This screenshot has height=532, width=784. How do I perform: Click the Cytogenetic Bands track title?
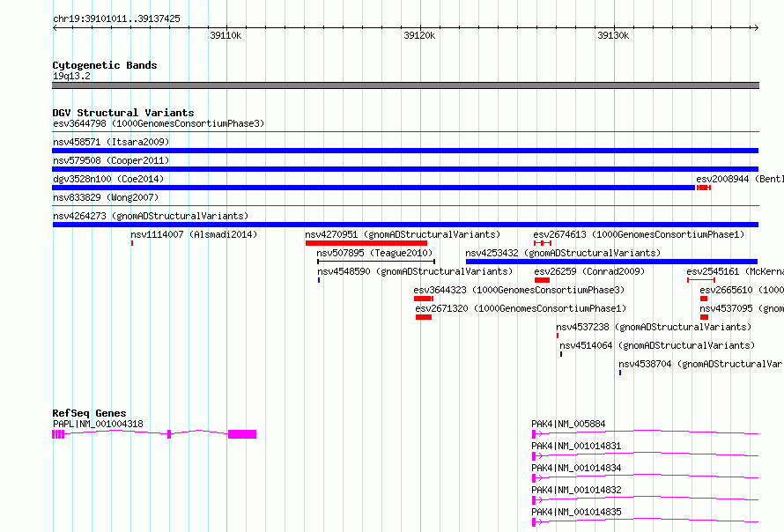pyautogui.click(x=105, y=65)
